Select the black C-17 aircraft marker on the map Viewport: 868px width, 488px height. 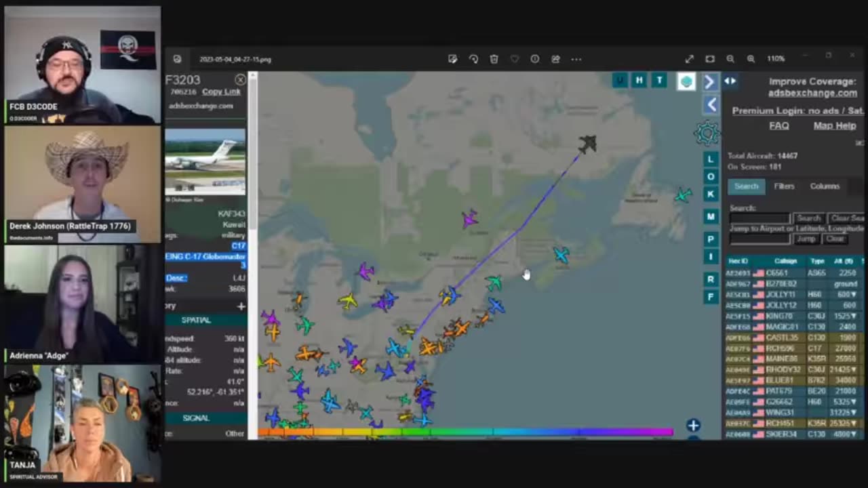point(588,144)
